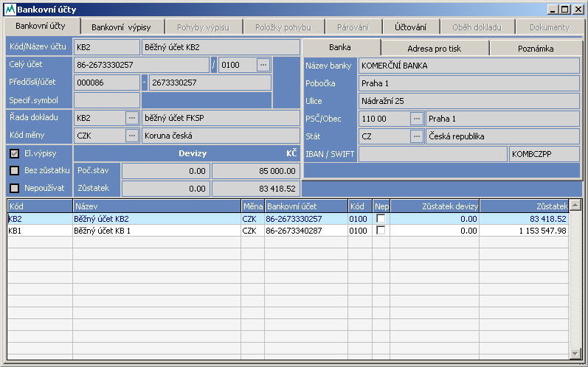Check the Nepoužívat checkbox

(x=14, y=188)
